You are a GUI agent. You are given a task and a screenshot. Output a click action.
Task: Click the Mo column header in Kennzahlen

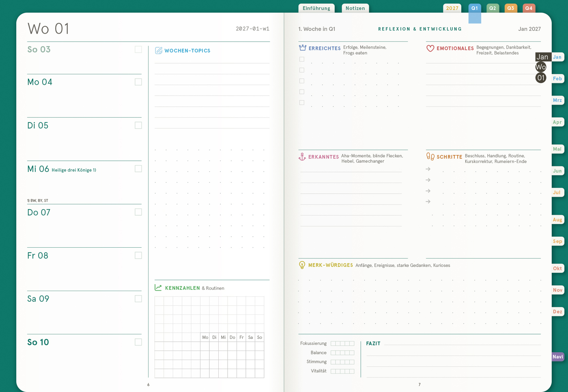[205, 337]
